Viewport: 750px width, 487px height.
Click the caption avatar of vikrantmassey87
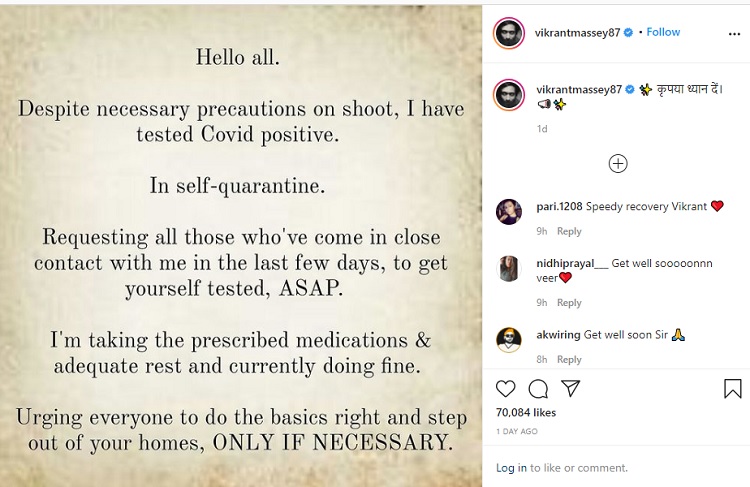pyautogui.click(x=508, y=94)
